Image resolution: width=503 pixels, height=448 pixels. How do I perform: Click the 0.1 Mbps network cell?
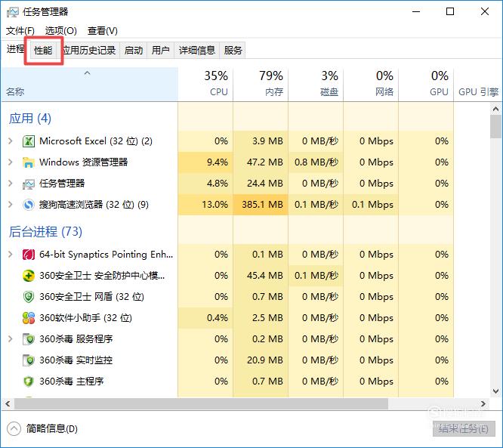(x=371, y=205)
